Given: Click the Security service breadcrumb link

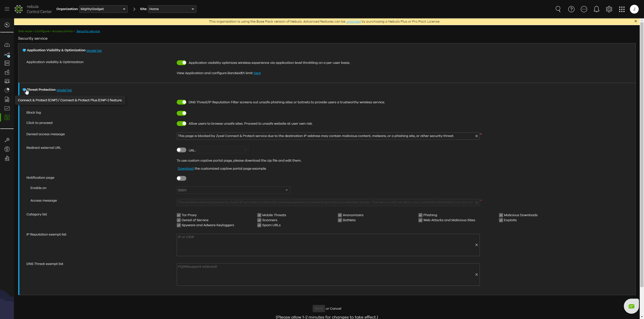Looking at the screenshot, I should tap(88, 31).
